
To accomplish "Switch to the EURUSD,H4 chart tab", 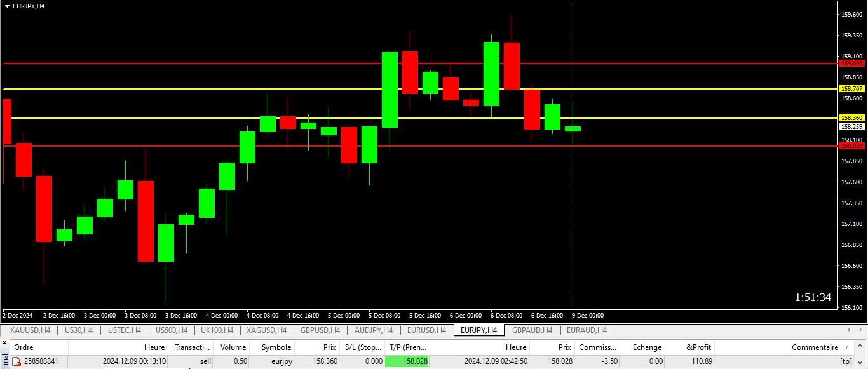I will pos(426,330).
